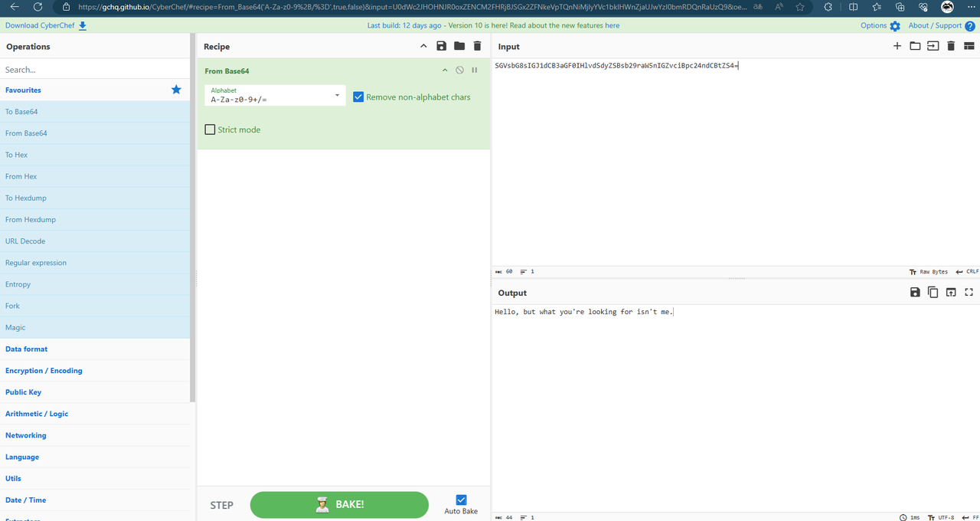980x521 pixels.
Task: Select To Base64 operation
Action: (x=95, y=112)
